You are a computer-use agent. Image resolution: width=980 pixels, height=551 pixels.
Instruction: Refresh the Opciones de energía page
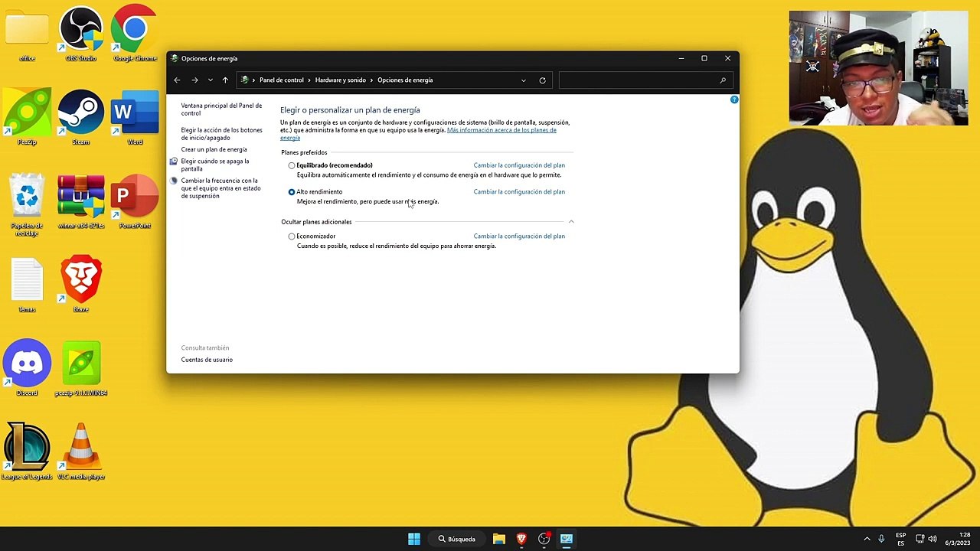point(542,80)
